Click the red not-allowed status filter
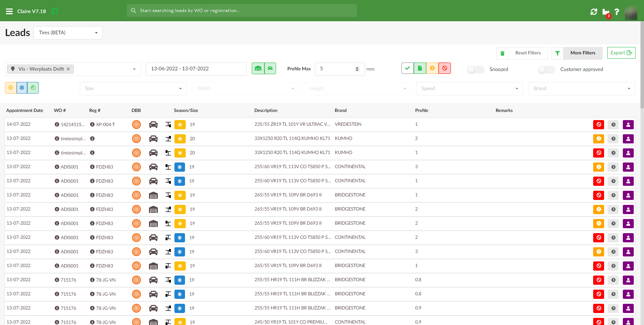Screen dimensions: 644x325 click(445, 69)
